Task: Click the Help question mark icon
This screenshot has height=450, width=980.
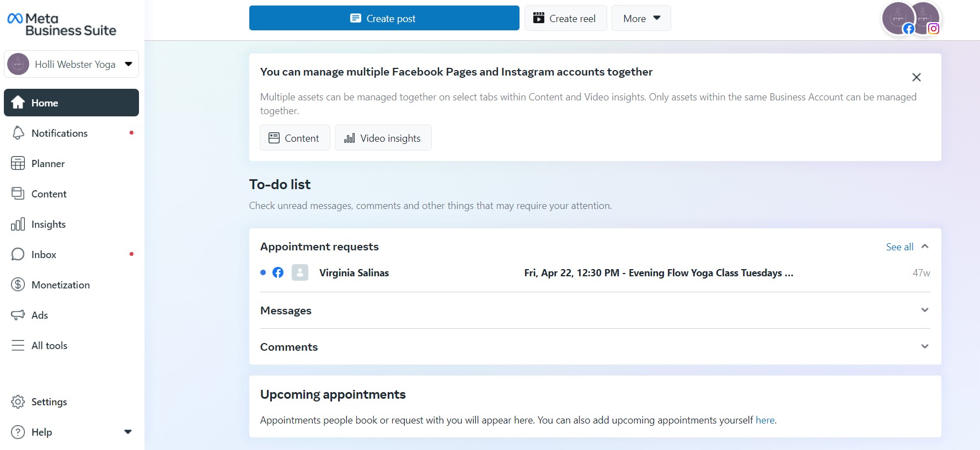Action: coord(18,432)
